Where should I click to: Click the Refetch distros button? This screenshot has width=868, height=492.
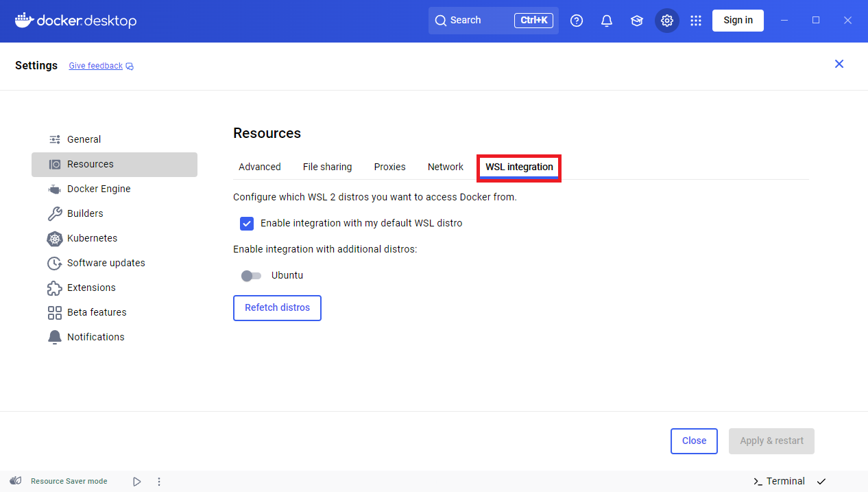coord(277,307)
